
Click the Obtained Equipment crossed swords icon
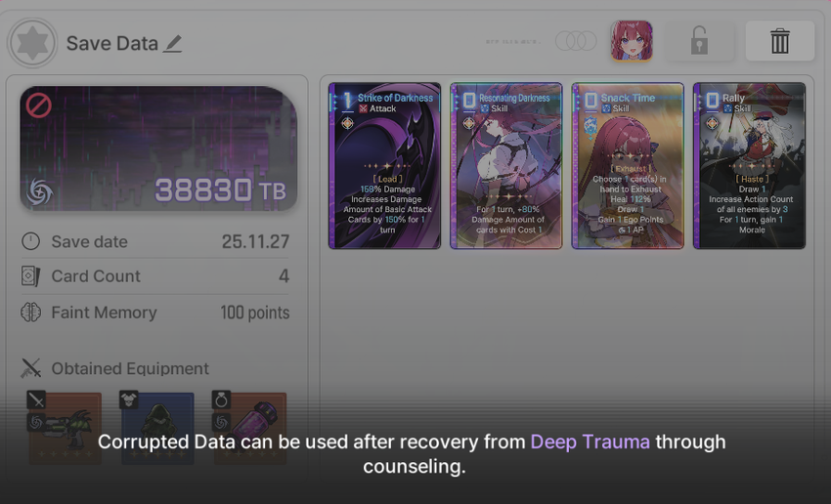pyautogui.click(x=30, y=368)
